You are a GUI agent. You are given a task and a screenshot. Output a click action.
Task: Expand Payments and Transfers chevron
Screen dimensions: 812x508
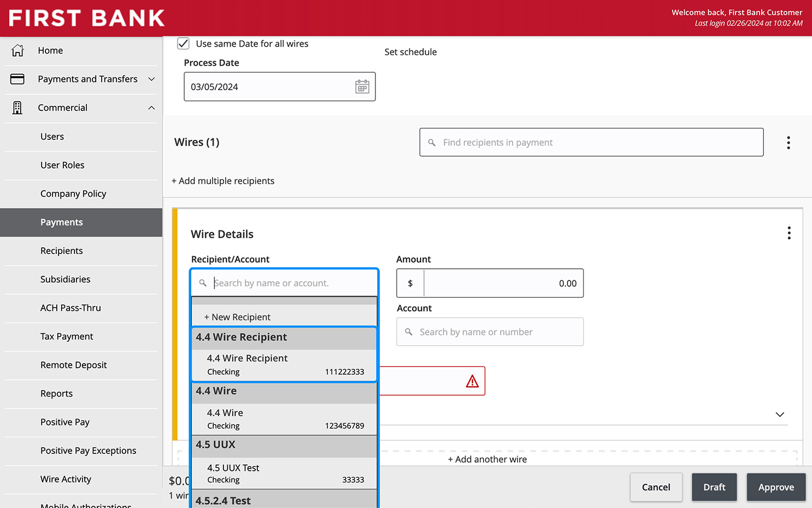(x=151, y=79)
